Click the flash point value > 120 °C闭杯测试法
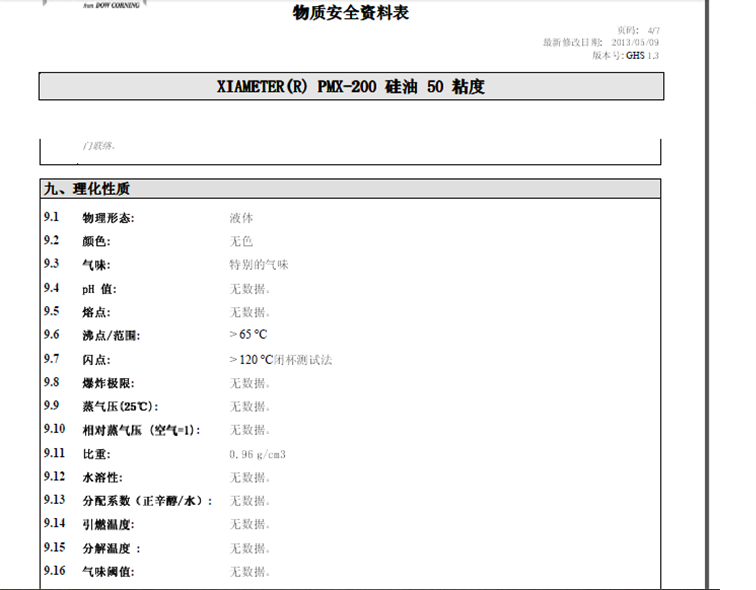Image resolution: width=756 pixels, height=590 pixels. click(x=281, y=360)
